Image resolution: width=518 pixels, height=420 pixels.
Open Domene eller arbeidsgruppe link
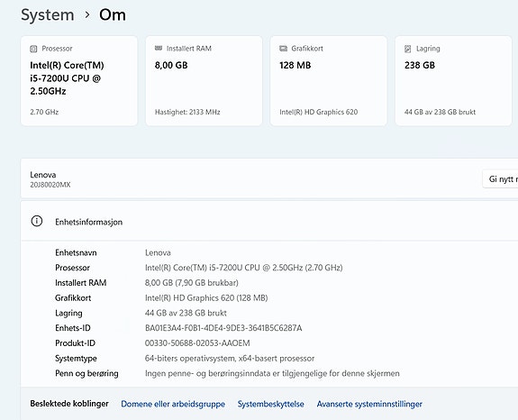pyautogui.click(x=173, y=404)
